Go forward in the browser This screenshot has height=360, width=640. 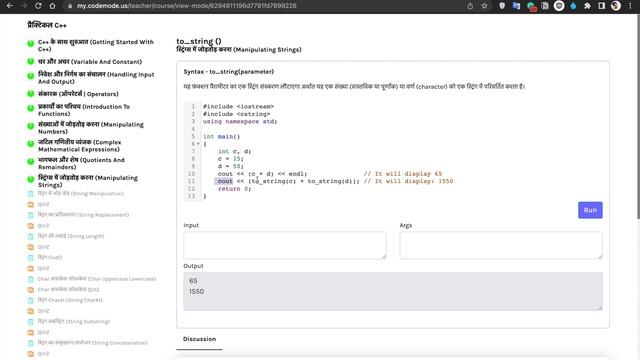coord(24,6)
